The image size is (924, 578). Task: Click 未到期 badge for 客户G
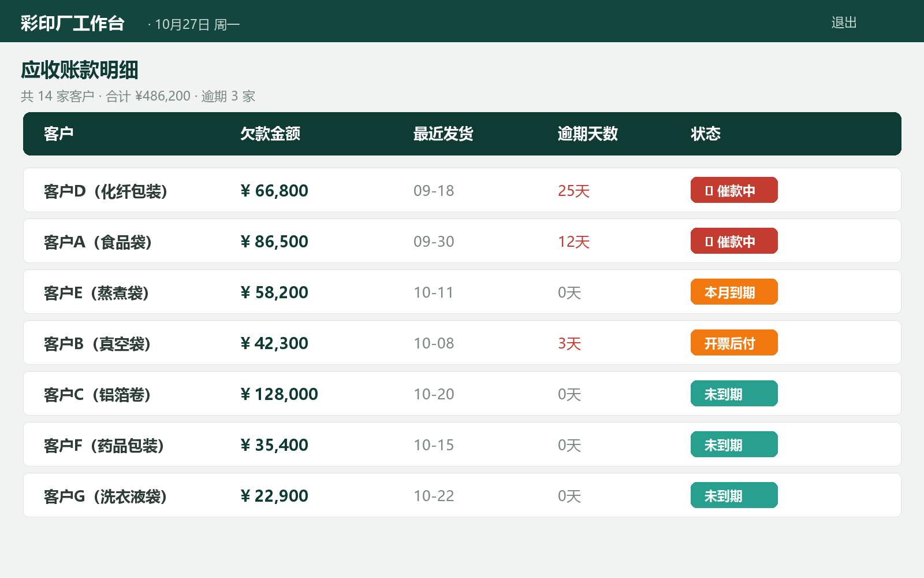coord(734,495)
